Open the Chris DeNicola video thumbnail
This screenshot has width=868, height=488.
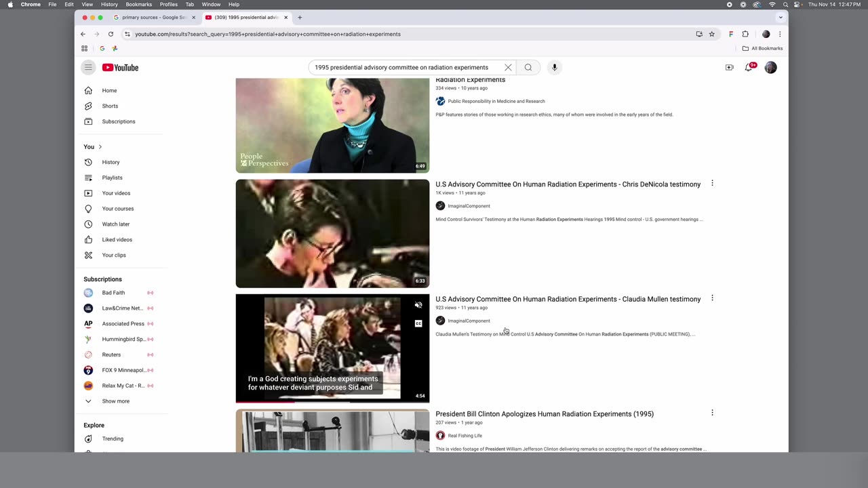click(x=332, y=233)
